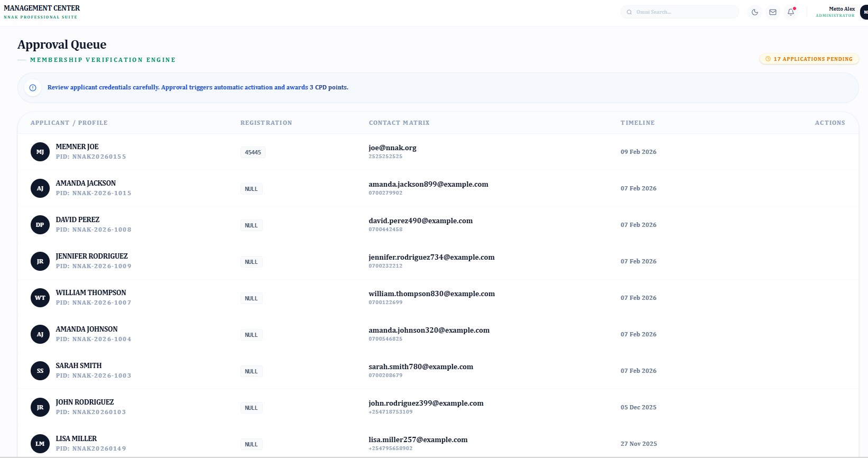Image resolution: width=868 pixels, height=458 pixels.
Task: Click timeline date 05 Dec 2025
Action: [639, 407]
